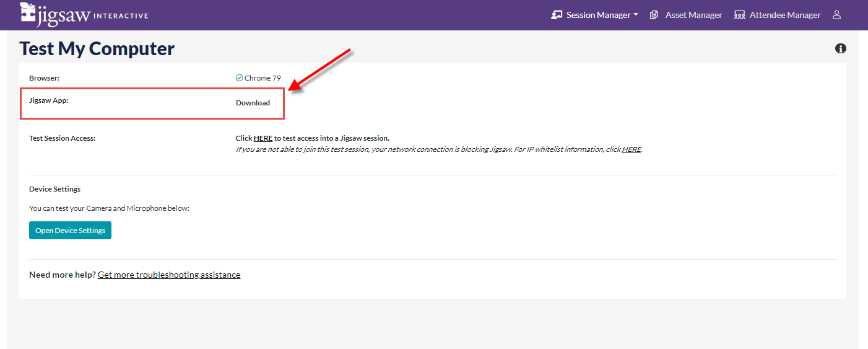Go to Asset Manager menu item
868x349 pixels.
click(x=693, y=15)
